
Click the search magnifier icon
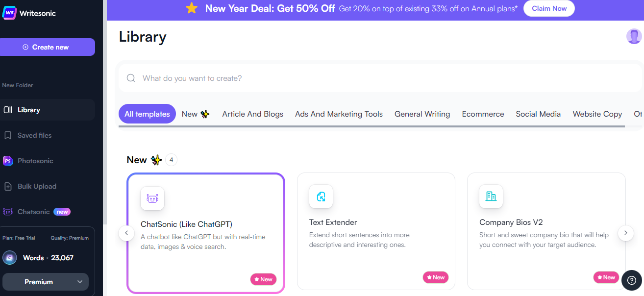[131, 78]
